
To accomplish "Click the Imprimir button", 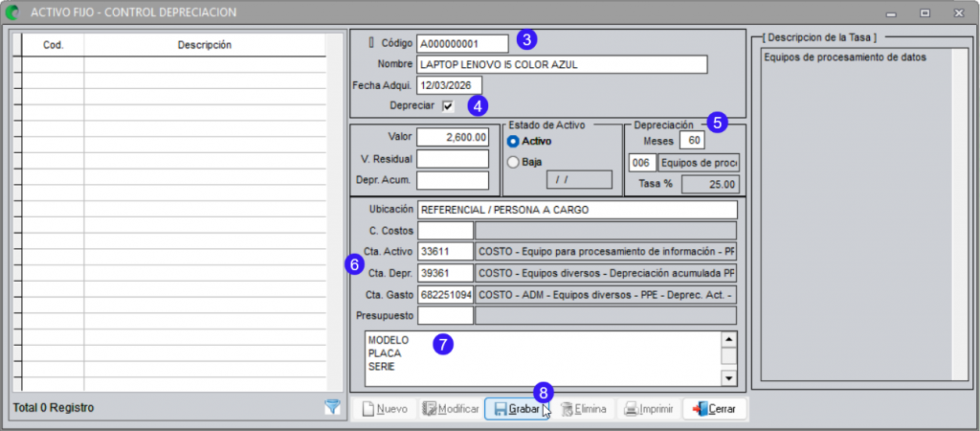I will pos(649,409).
